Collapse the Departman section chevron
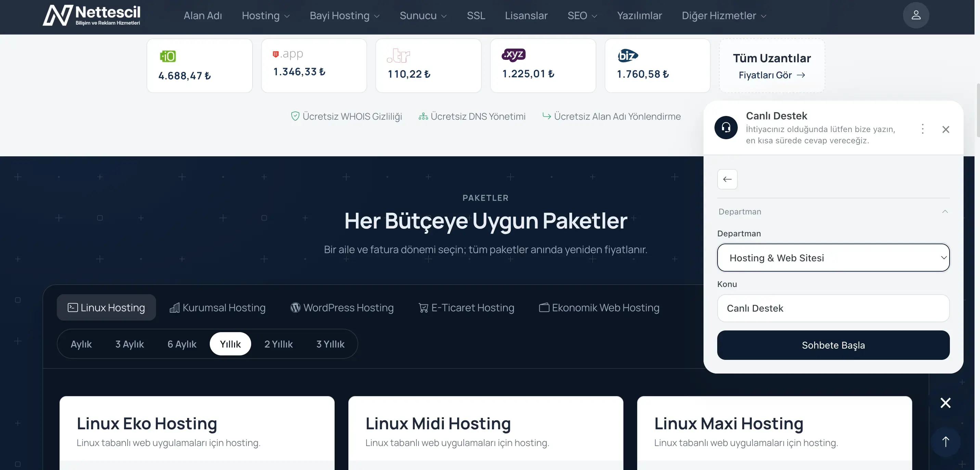 945,211
